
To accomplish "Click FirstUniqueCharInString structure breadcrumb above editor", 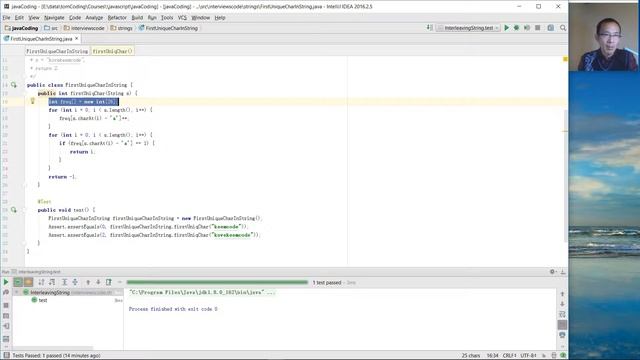I will pyautogui.click(x=57, y=51).
